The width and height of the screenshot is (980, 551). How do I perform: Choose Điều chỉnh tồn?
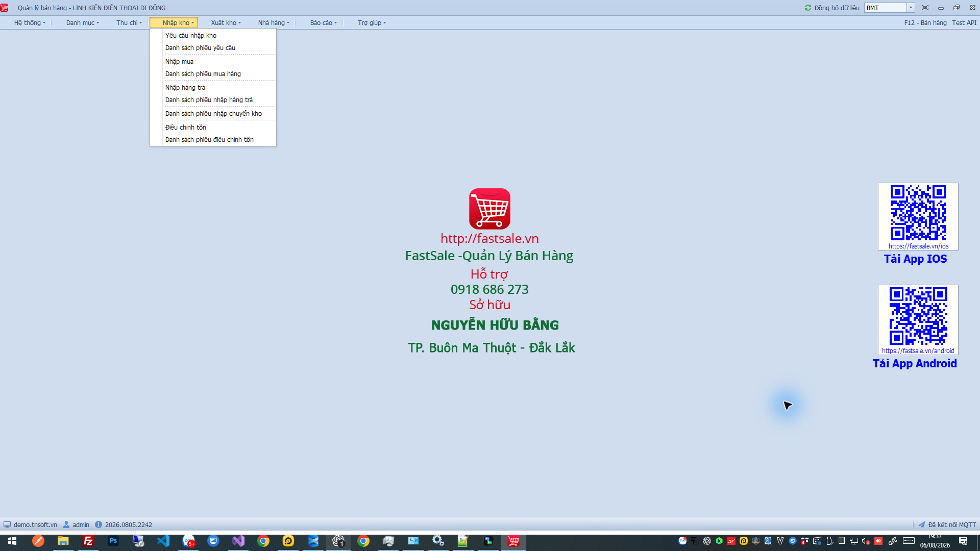(x=213, y=127)
